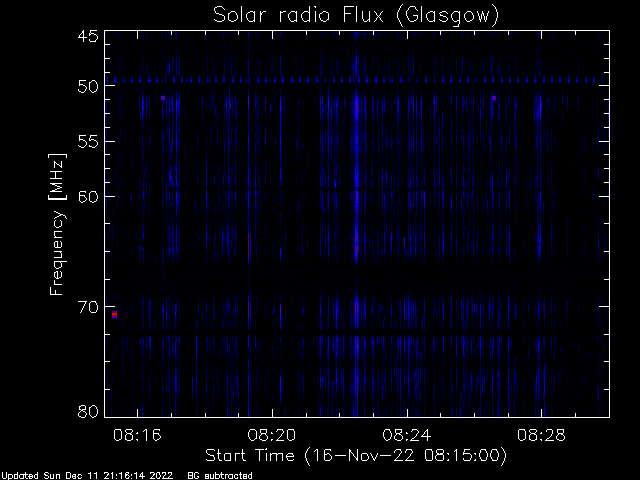Screen dimensions: 640x480
Task: Click the 08:16 time tick label
Action: [137, 435]
